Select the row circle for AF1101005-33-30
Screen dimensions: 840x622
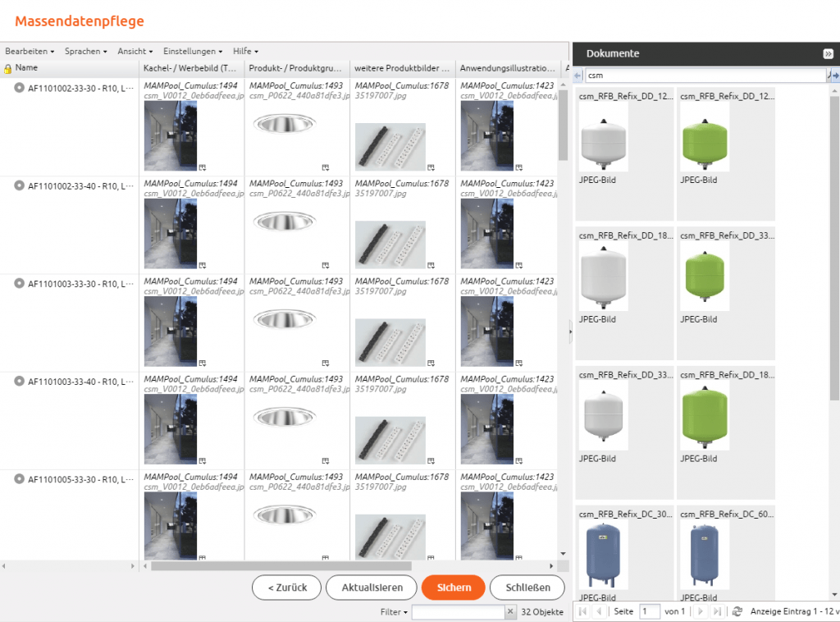tap(20, 478)
